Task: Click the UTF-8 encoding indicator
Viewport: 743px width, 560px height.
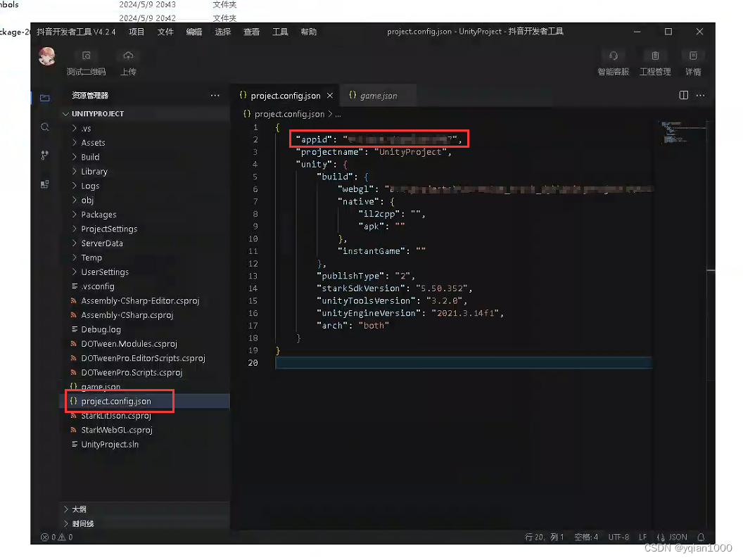Action: (x=618, y=537)
